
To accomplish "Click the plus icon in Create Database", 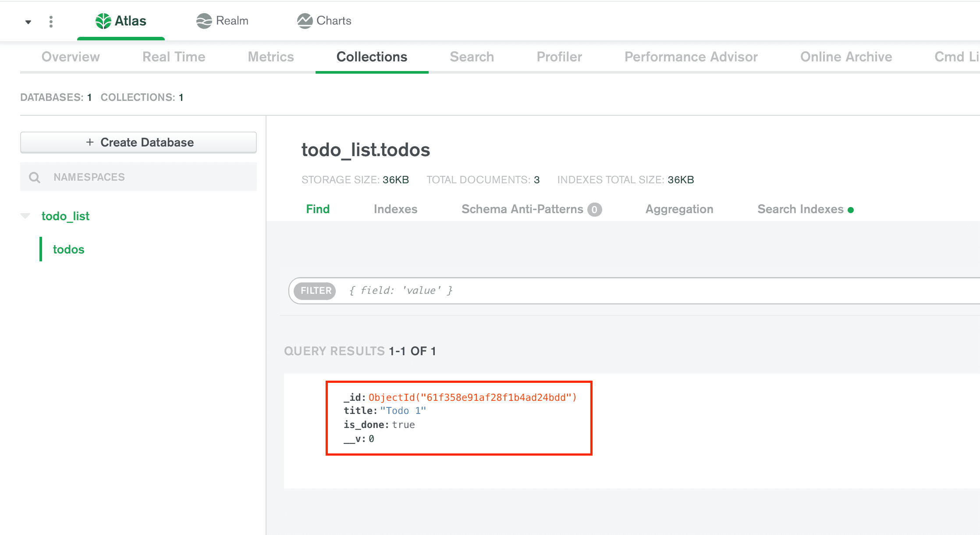I will [90, 142].
